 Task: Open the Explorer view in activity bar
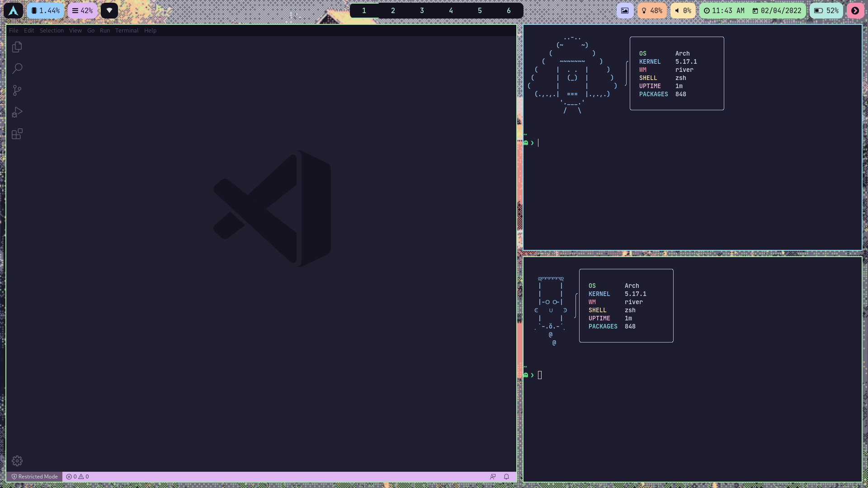tap(17, 47)
